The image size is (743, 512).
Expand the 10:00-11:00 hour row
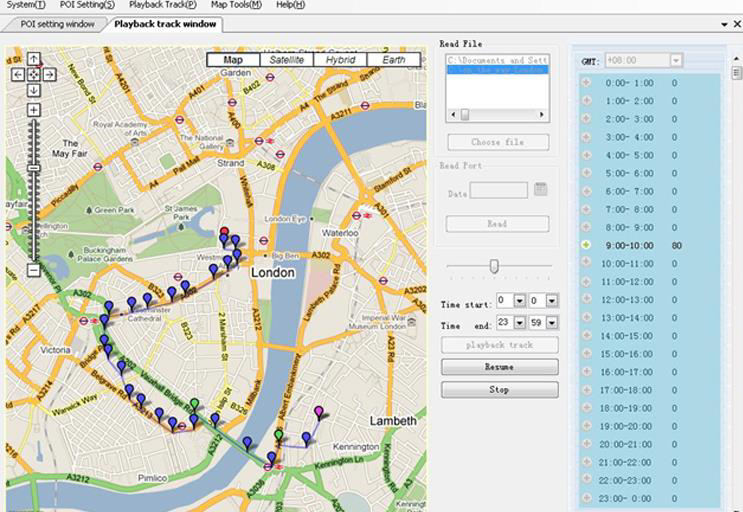587,263
